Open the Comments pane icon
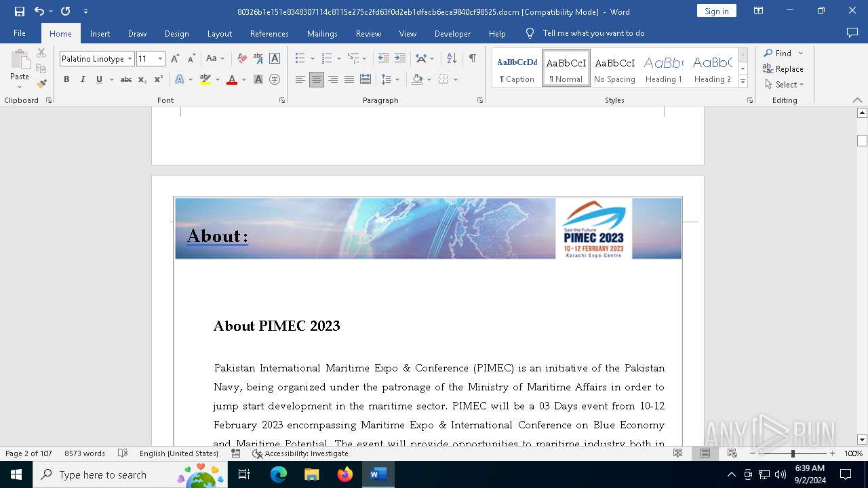 [x=852, y=33]
